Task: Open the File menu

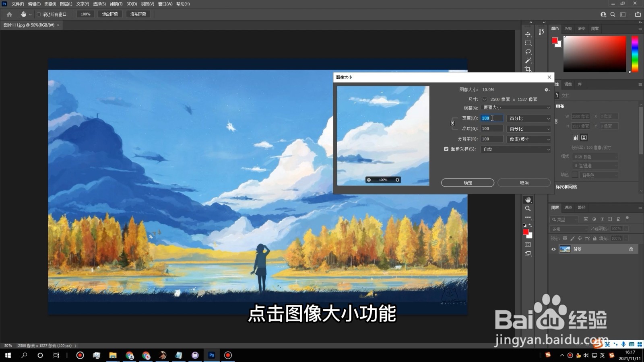Action: [18, 4]
